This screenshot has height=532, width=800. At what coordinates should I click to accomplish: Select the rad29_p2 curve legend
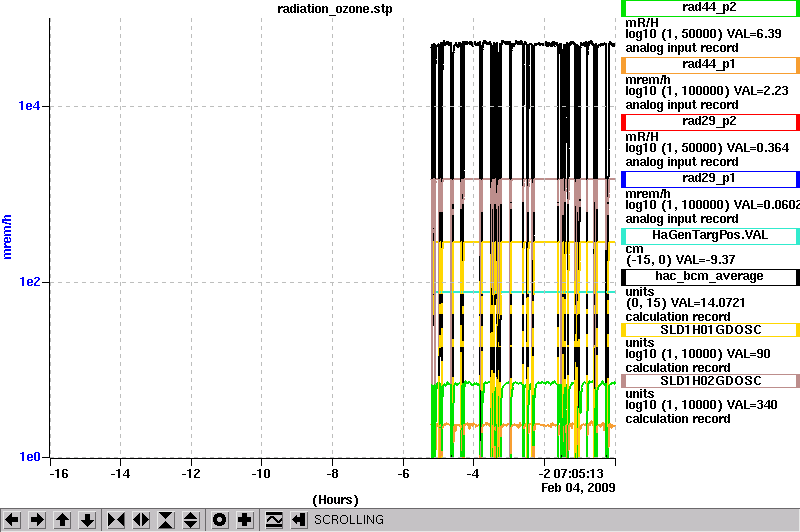(710, 122)
